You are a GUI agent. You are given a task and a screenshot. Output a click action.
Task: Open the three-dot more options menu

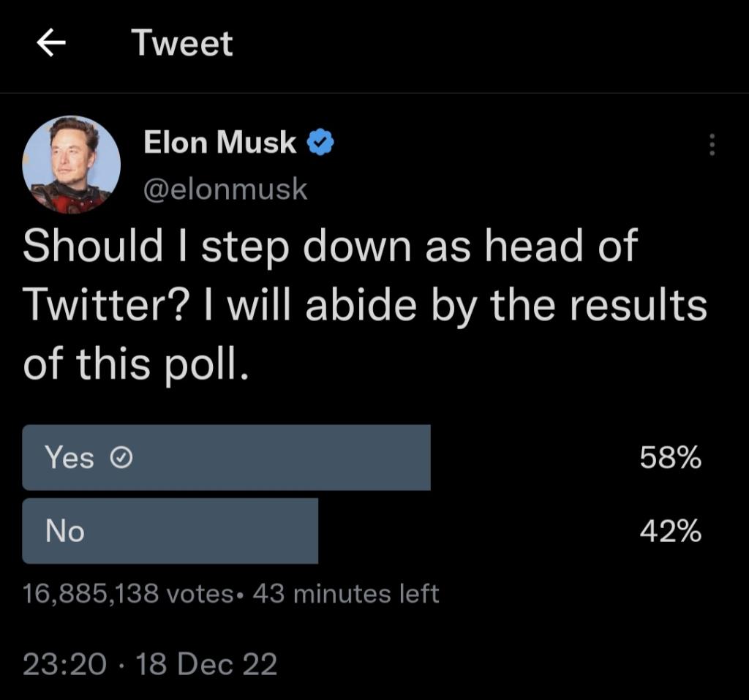[x=710, y=143]
